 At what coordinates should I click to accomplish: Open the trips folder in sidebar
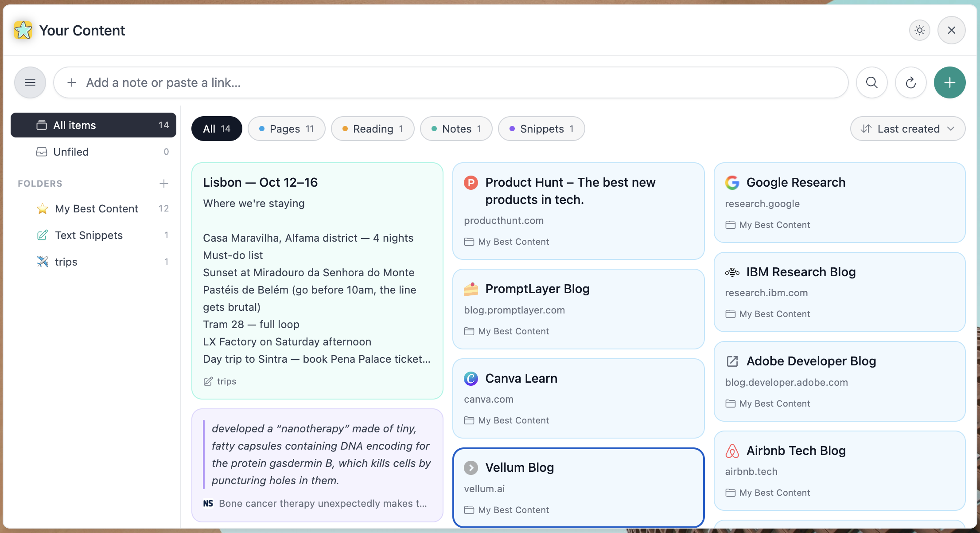[x=93, y=262]
